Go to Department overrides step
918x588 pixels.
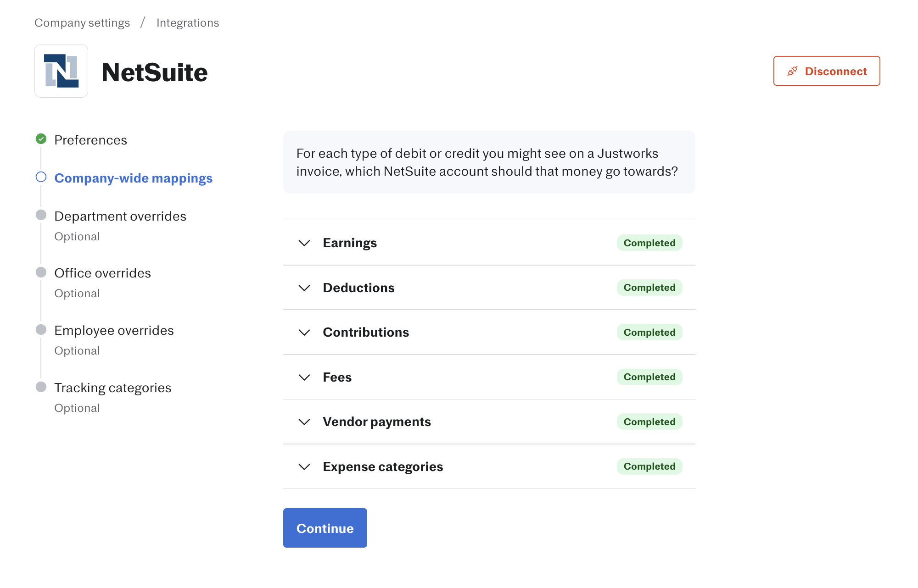pos(120,216)
